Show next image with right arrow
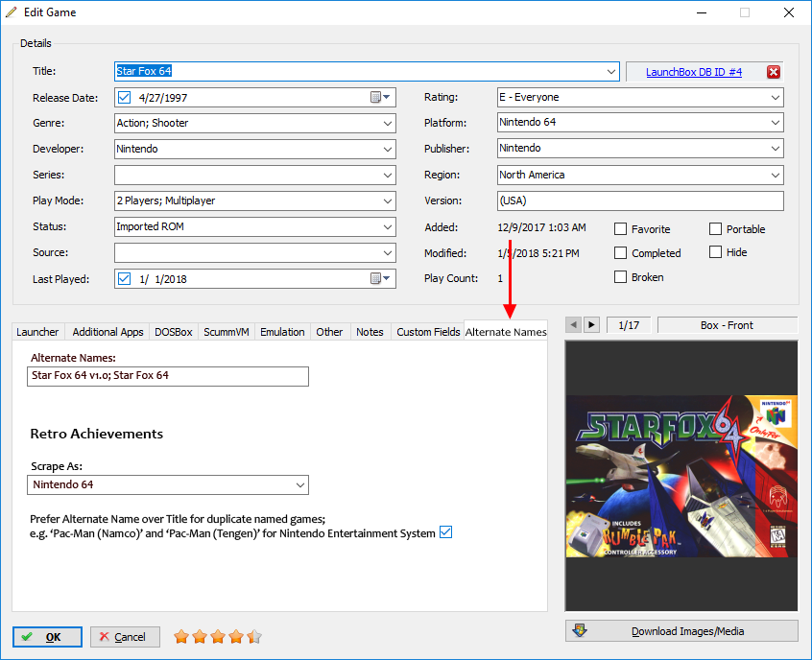This screenshot has height=660, width=812. [591, 325]
